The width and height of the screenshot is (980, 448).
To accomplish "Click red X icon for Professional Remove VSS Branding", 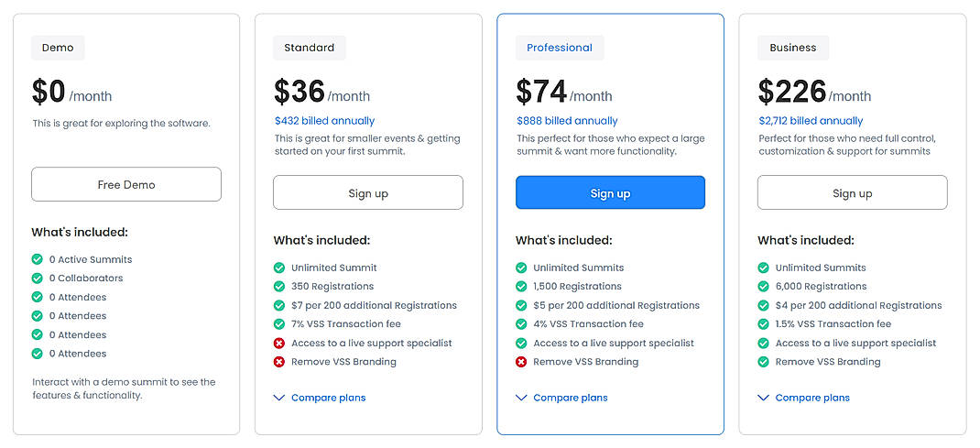I will pos(521,362).
